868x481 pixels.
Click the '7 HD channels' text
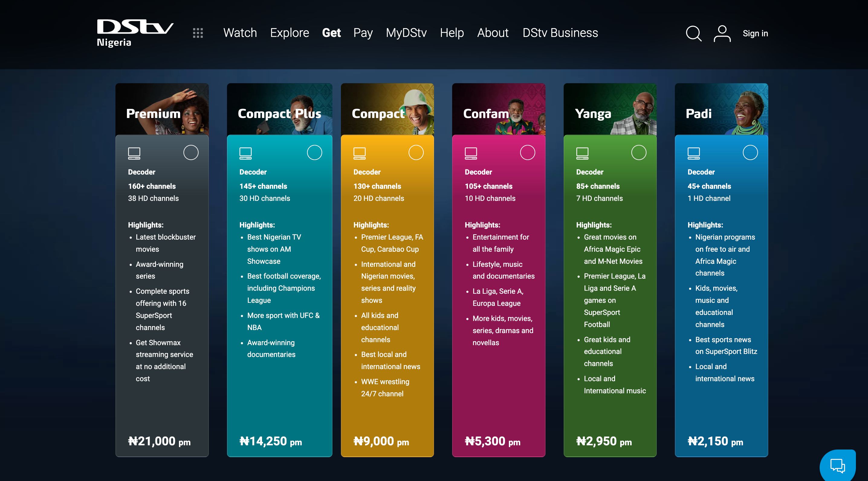click(599, 198)
